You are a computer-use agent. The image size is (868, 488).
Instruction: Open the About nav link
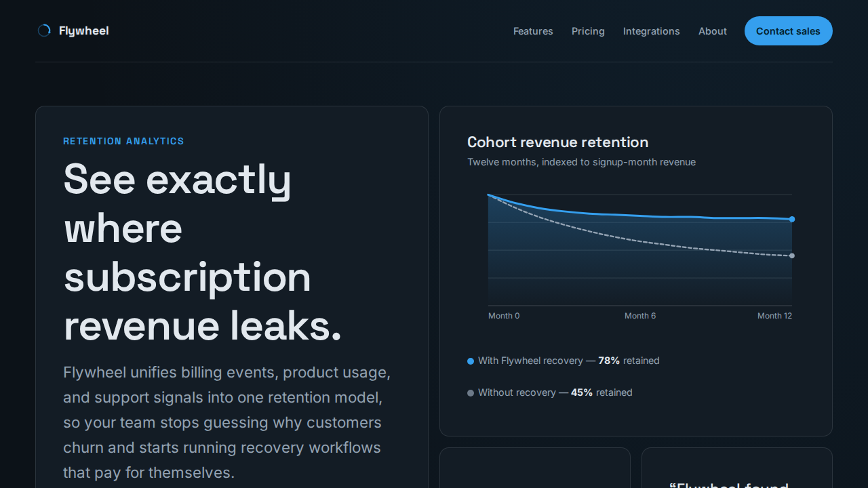(x=713, y=31)
